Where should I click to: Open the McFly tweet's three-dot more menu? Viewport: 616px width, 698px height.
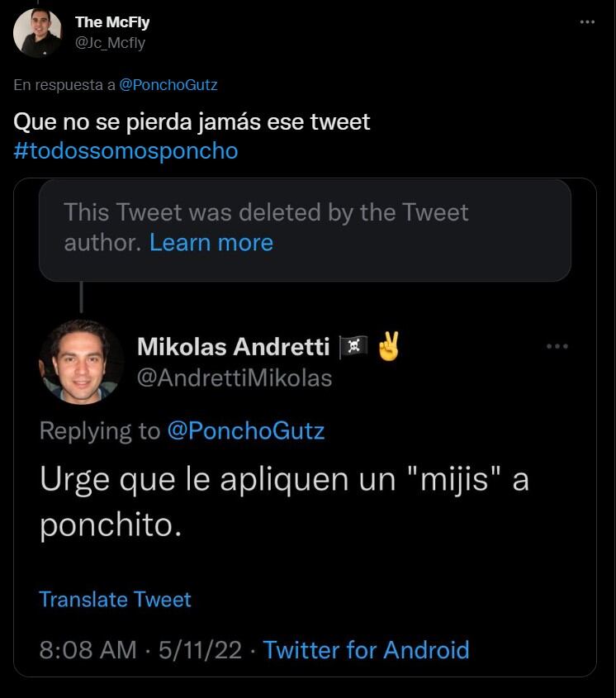tap(587, 22)
